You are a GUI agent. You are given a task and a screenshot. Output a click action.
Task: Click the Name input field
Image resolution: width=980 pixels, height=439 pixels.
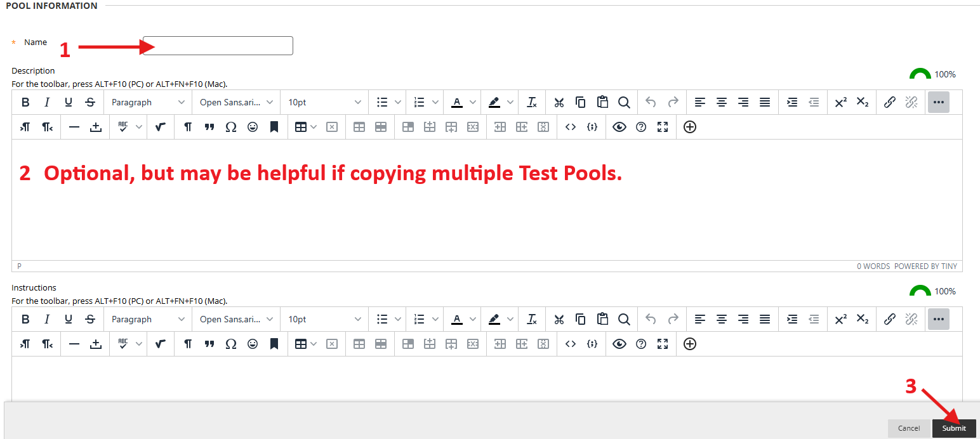click(218, 46)
